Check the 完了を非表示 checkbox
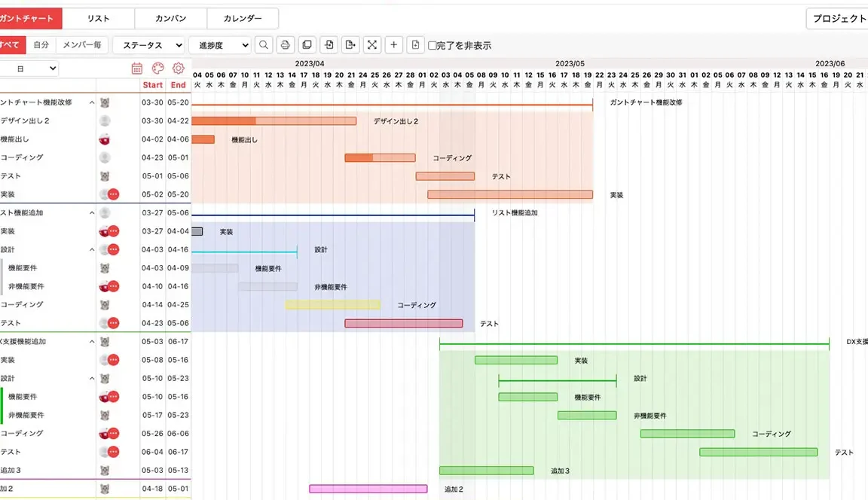Image resolution: width=868 pixels, height=500 pixels. click(432, 45)
